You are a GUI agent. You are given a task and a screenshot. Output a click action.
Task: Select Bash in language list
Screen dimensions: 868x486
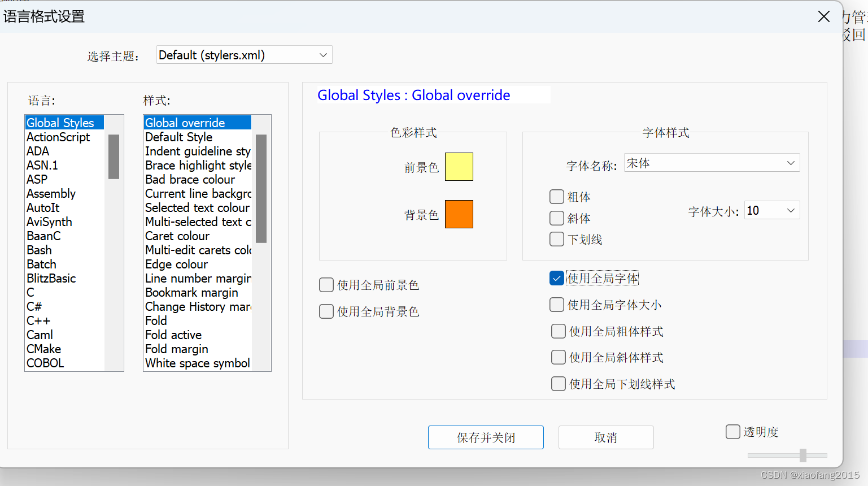64,250
